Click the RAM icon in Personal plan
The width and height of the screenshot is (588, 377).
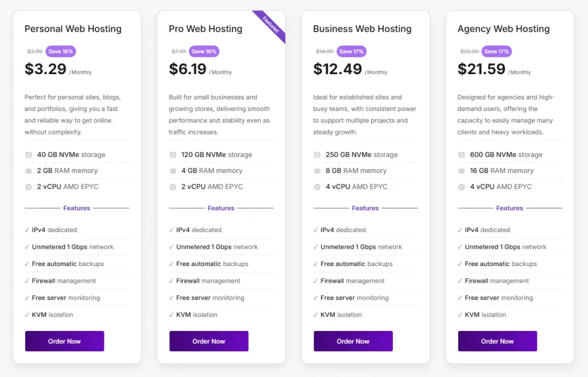pos(28,171)
